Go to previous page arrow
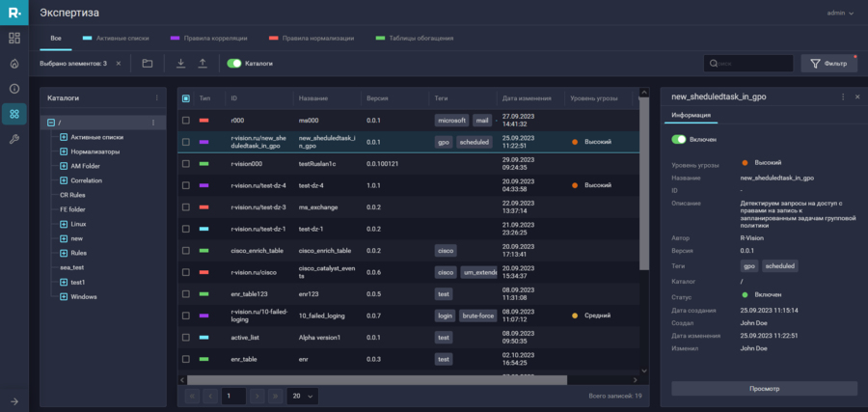This screenshot has height=412, width=868. tap(210, 396)
